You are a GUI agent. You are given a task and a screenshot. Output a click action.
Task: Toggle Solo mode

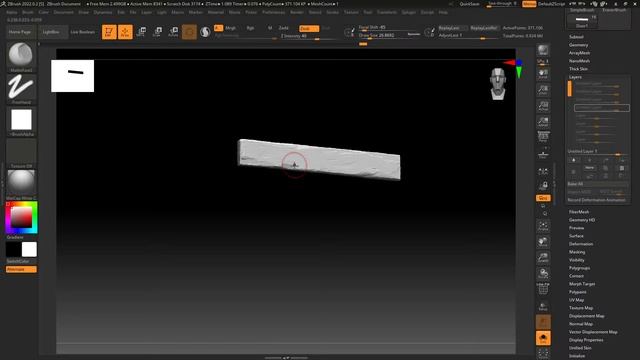tap(543, 338)
